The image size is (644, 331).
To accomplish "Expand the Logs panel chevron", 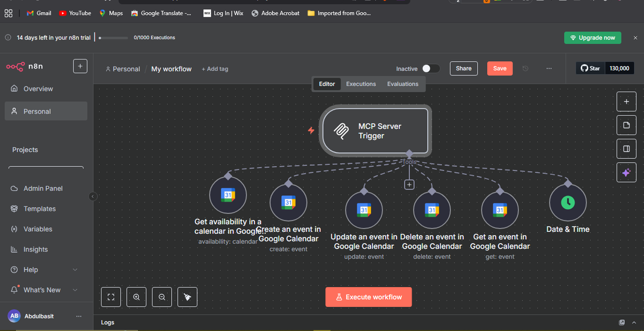I will [635, 322].
